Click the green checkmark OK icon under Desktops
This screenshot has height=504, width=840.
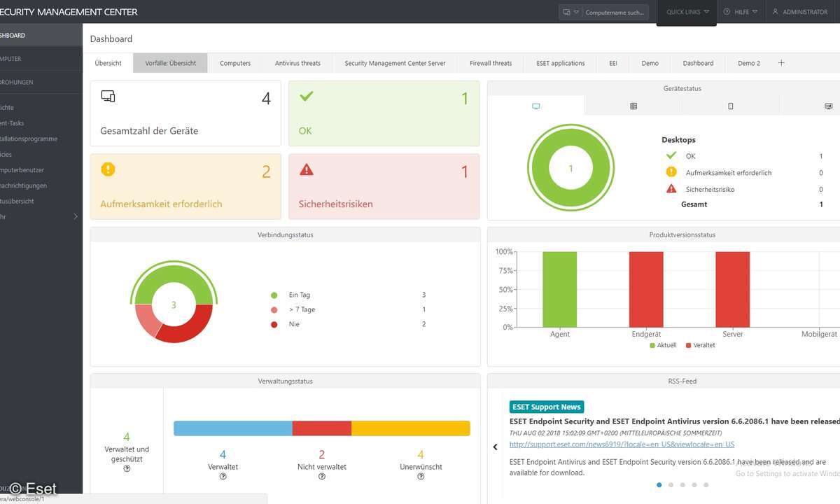[671, 155]
